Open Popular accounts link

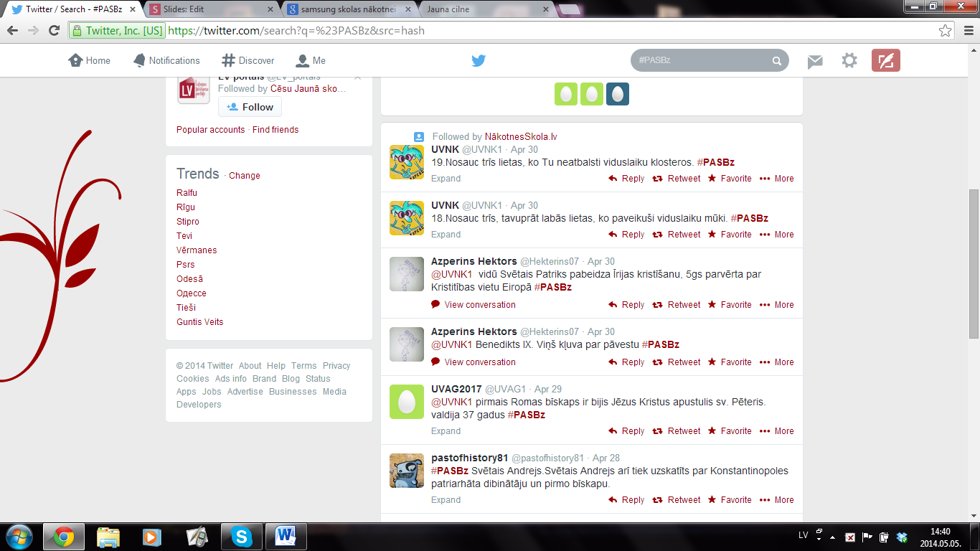[211, 130]
